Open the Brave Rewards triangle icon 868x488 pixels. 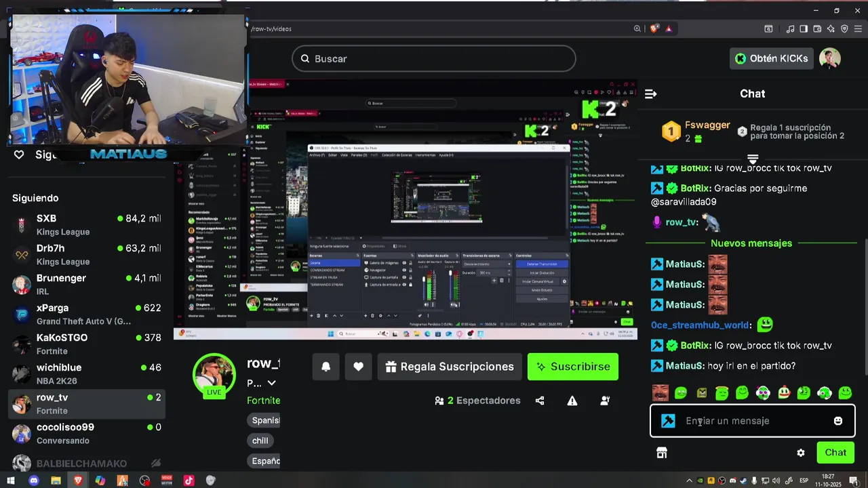coord(669,28)
